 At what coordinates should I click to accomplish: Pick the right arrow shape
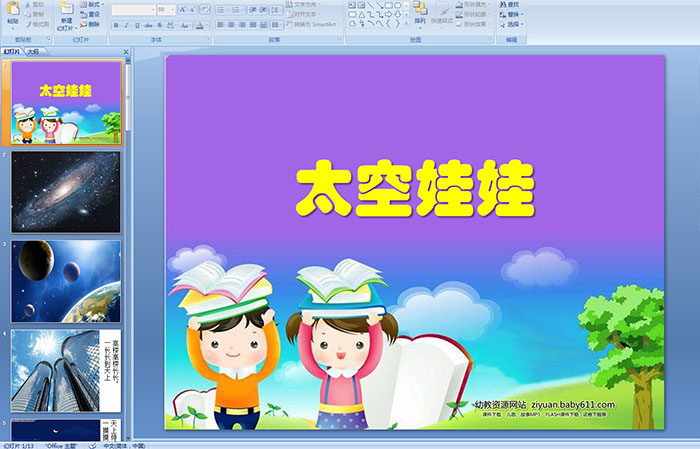(388, 14)
